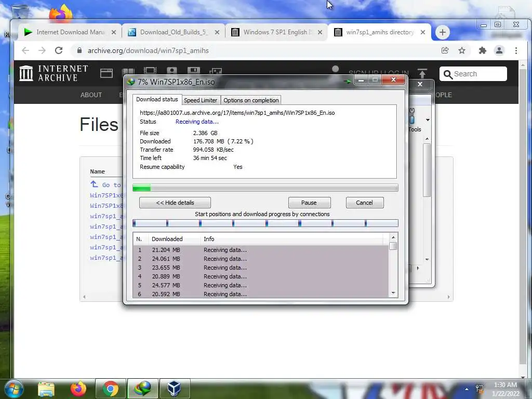Switch to Windows 7 SP1 English tab
This screenshot has width=532, height=399.
tap(276, 32)
